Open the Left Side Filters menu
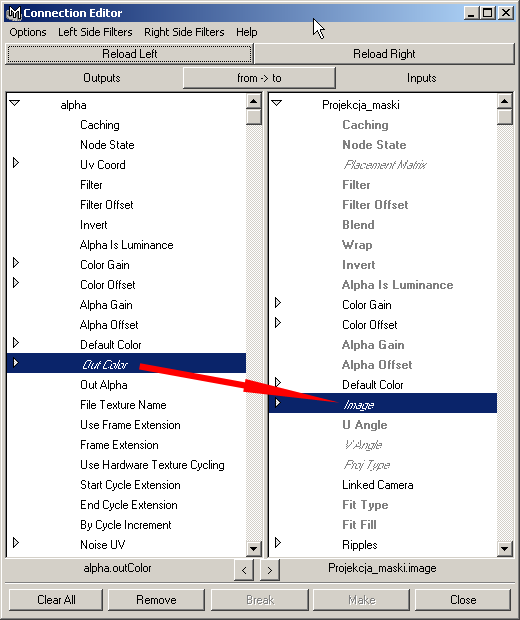The width and height of the screenshot is (520, 620). 95,32
